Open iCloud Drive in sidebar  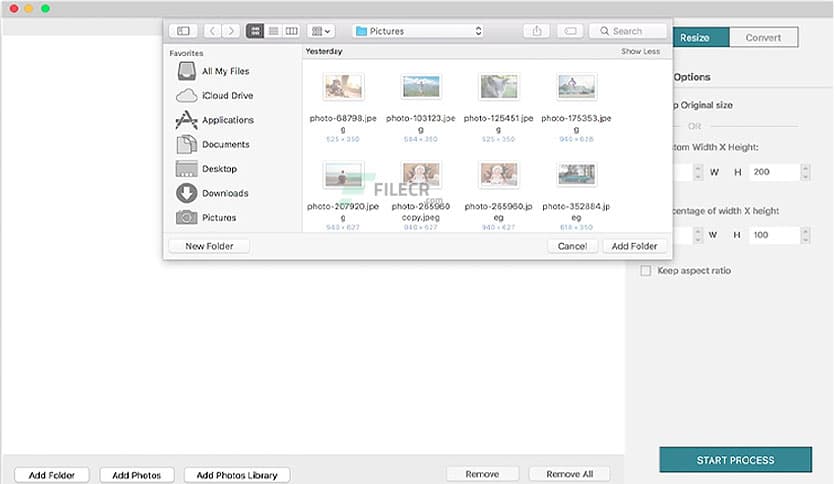[x=215, y=95]
